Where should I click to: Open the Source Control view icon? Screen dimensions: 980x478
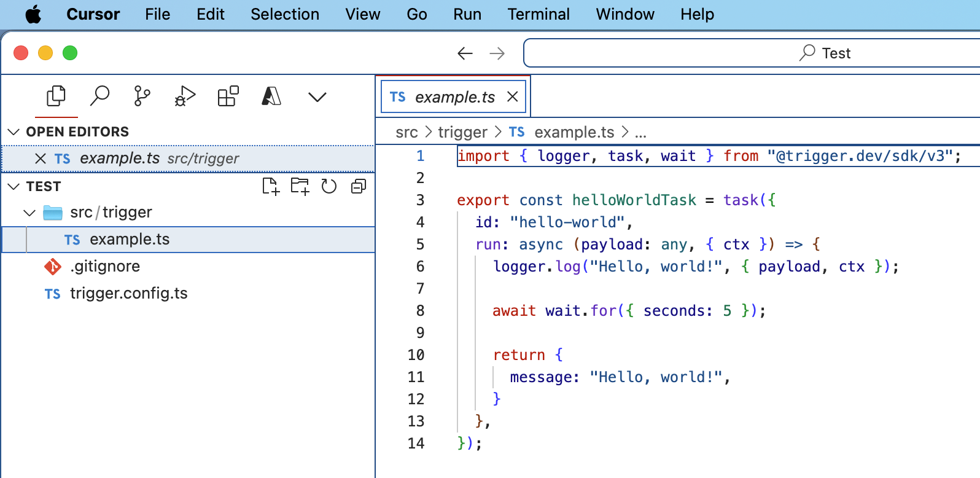pyautogui.click(x=142, y=96)
